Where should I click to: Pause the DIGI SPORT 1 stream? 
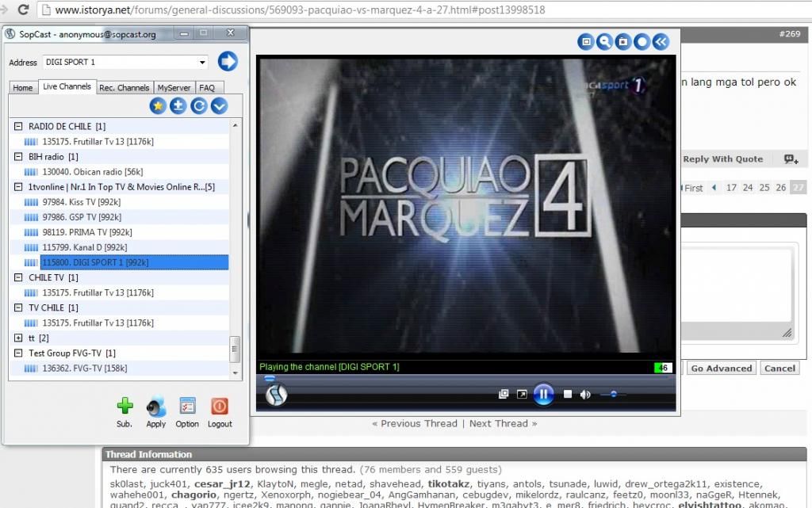(x=543, y=394)
